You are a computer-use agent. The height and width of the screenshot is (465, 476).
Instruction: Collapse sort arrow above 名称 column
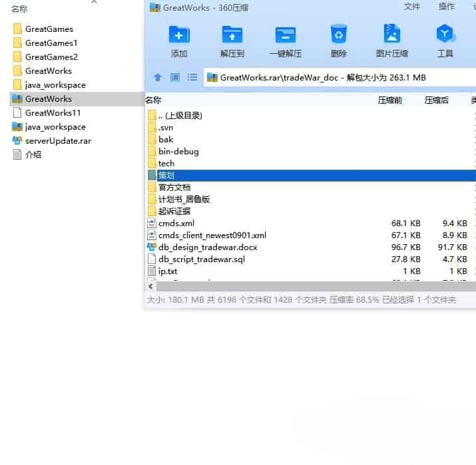pyautogui.click(x=94, y=2)
